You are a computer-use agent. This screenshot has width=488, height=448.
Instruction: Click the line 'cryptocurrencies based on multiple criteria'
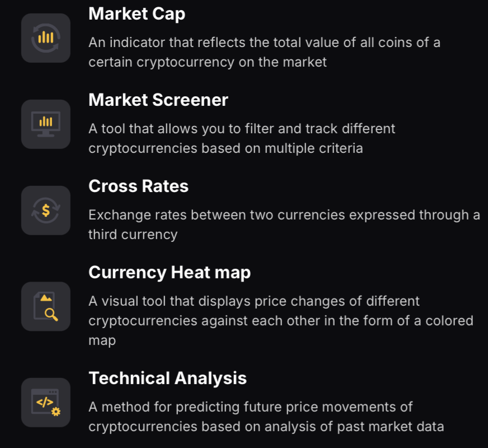[x=226, y=148]
